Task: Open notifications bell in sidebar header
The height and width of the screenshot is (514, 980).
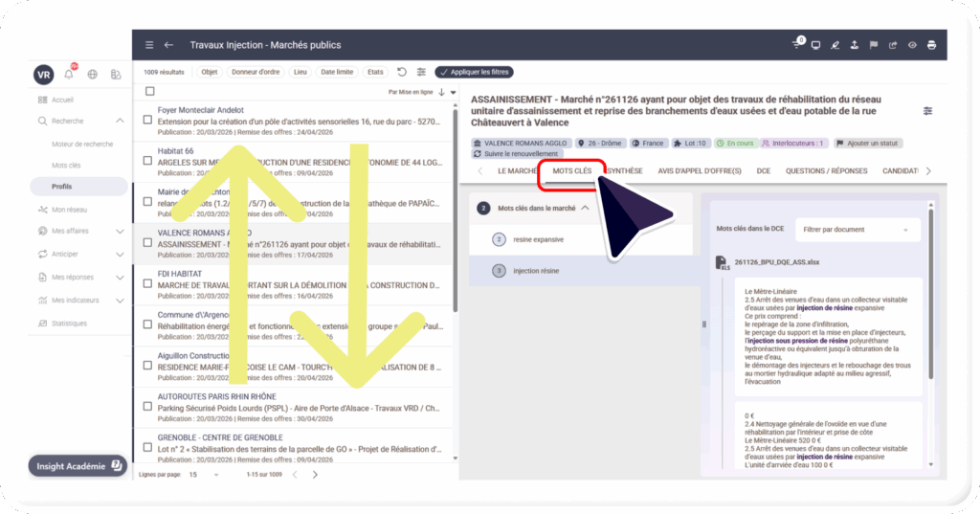Action: [x=69, y=74]
